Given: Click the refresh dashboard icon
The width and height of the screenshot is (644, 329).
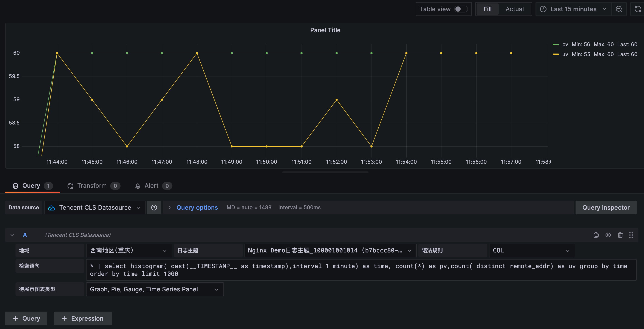Looking at the screenshot, I should click(x=638, y=9).
